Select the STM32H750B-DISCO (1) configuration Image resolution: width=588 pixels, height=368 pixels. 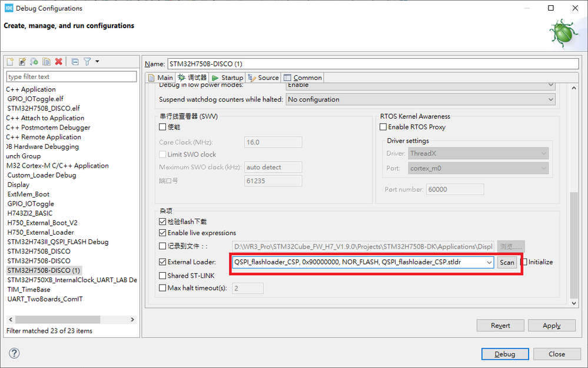tap(44, 270)
